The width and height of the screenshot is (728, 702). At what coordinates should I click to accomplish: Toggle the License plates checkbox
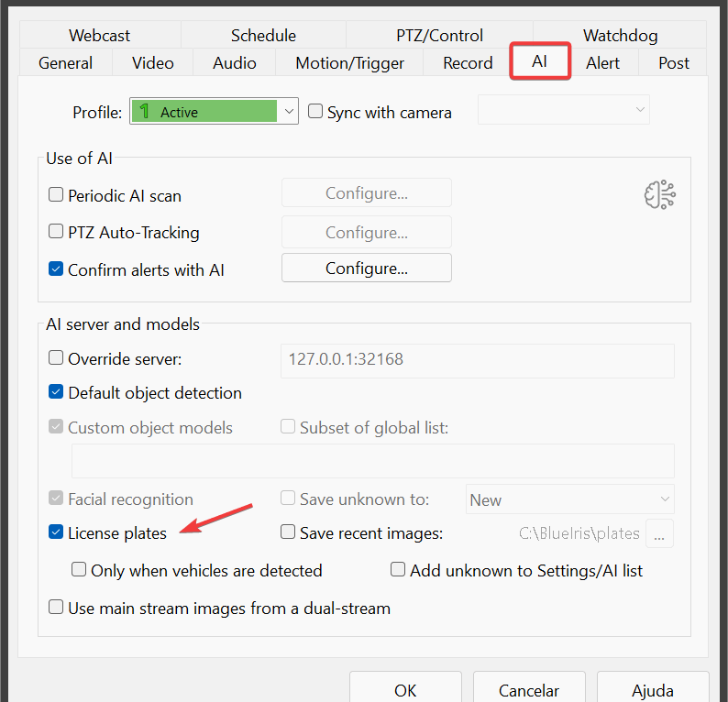(56, 532)
